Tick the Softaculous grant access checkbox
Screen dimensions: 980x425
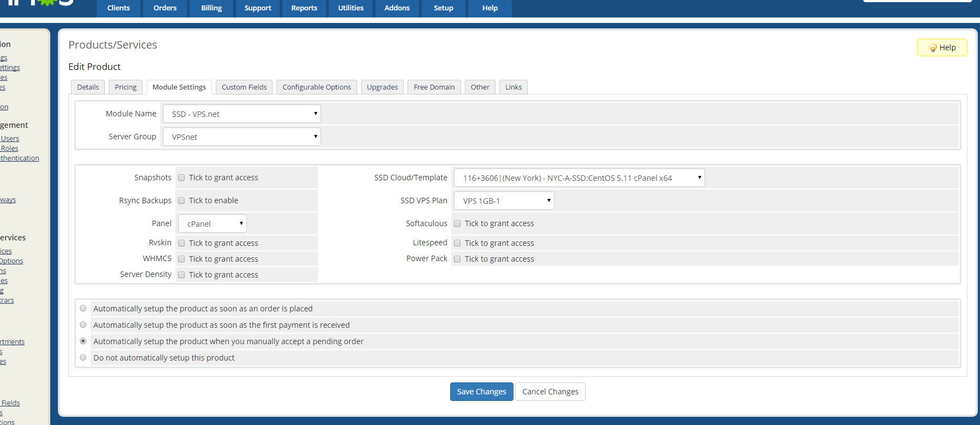tap(457, 223)
